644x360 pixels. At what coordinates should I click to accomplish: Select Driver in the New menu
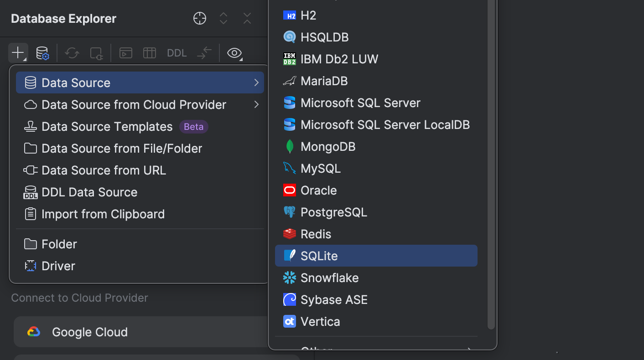coord(140,266)
